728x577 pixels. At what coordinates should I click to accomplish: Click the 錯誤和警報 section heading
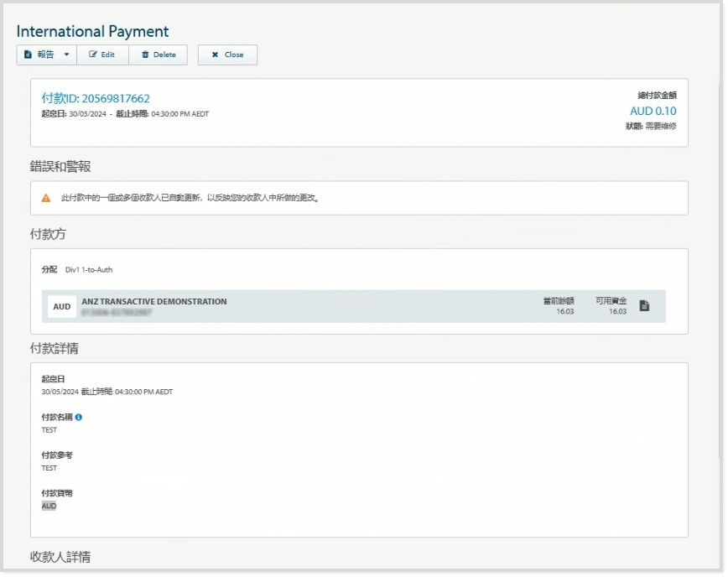(x=60, y=166)
